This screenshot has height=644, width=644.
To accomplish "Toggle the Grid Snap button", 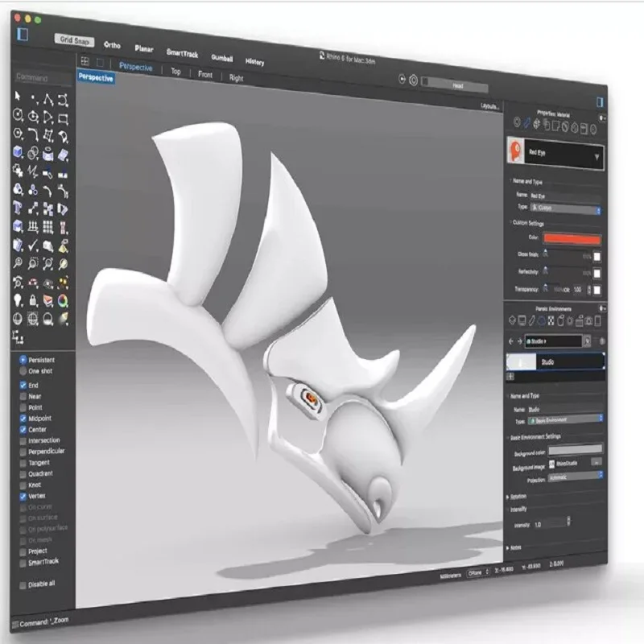I will pos(74,39).
